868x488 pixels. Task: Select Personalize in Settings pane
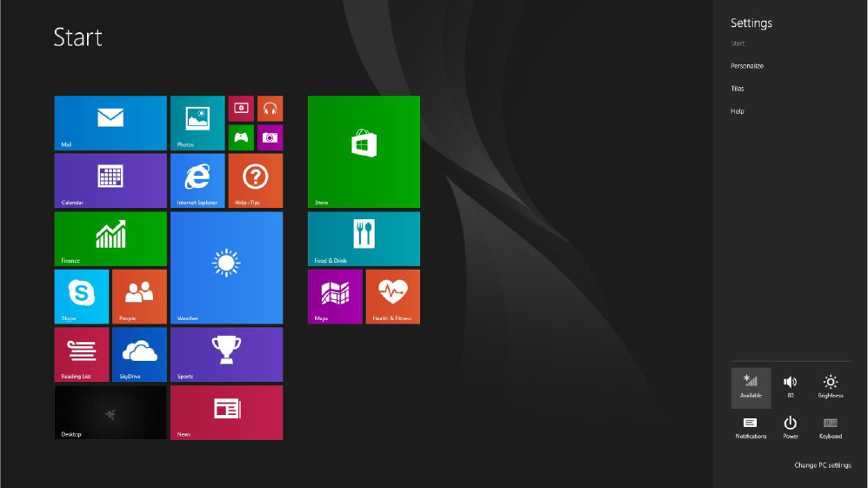pyautogui.click(x=747, y=66)
